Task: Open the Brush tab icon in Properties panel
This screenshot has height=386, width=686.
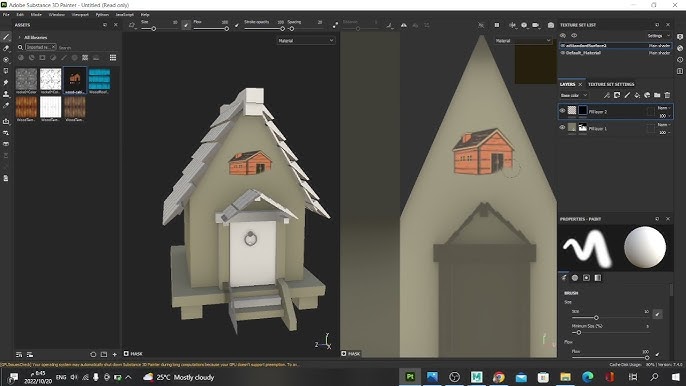Action: 564,278
